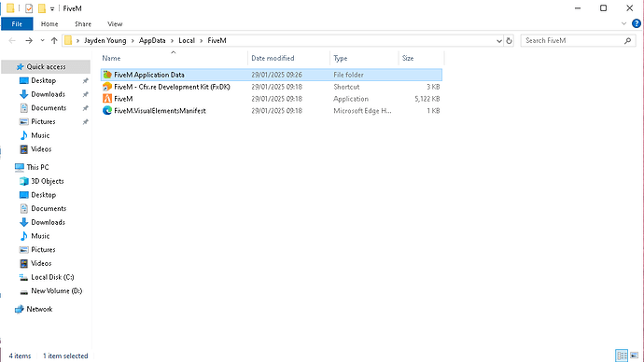Screen dimensions: 644x362
Task: Select the FiveM.VisualElementsManifest file name
Action: [160, 110]
